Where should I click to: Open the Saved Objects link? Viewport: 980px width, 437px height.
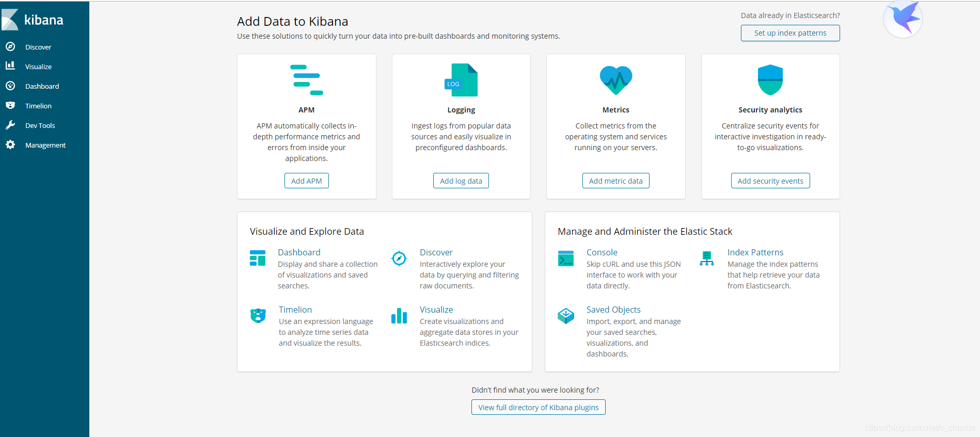click(x=613, y=310)
